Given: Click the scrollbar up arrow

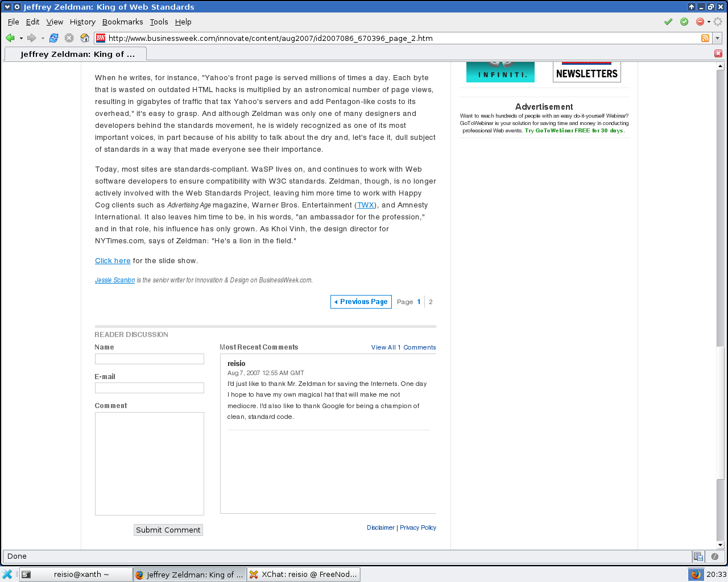Looking at the screenshot, I should pyautogui.click(x=720, y=66).
